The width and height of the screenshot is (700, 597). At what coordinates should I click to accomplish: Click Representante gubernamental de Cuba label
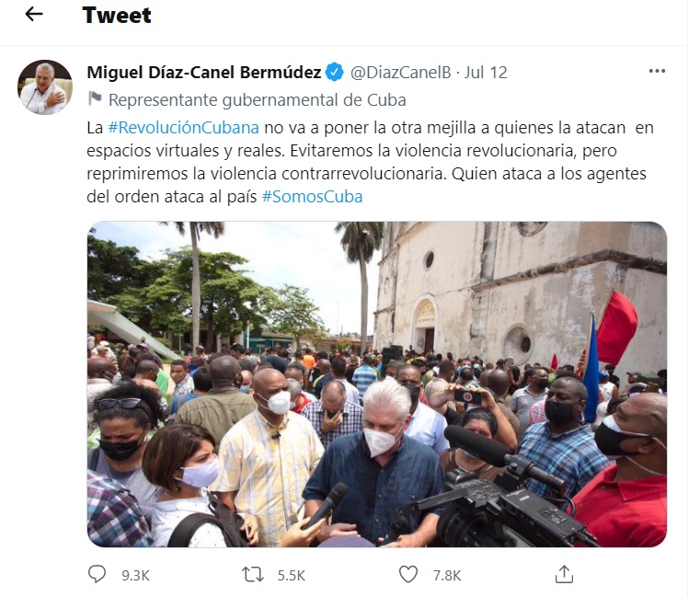258,100
